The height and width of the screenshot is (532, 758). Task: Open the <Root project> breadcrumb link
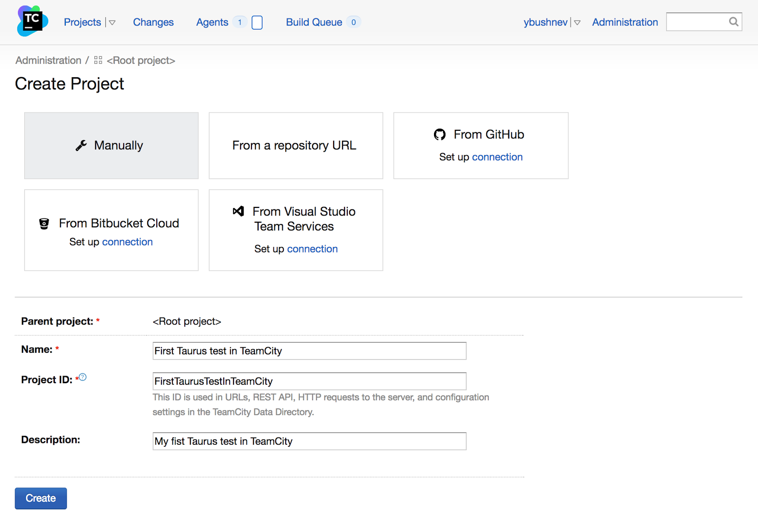point(141,61)
